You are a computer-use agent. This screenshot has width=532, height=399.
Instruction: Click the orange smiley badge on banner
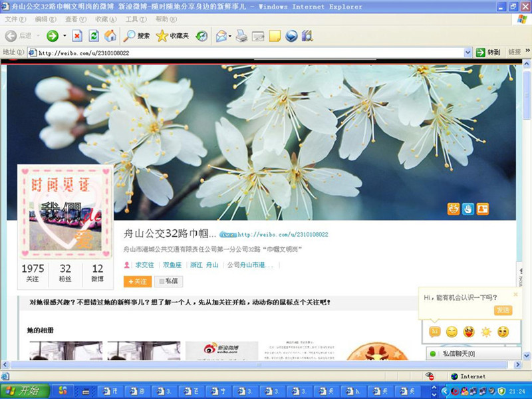pos(454,209)
